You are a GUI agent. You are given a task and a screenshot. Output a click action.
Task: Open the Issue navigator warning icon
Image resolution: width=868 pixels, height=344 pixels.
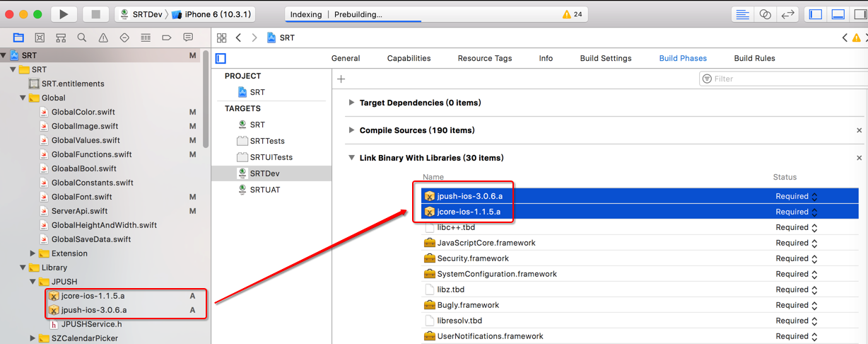click(x=103, y=38)
